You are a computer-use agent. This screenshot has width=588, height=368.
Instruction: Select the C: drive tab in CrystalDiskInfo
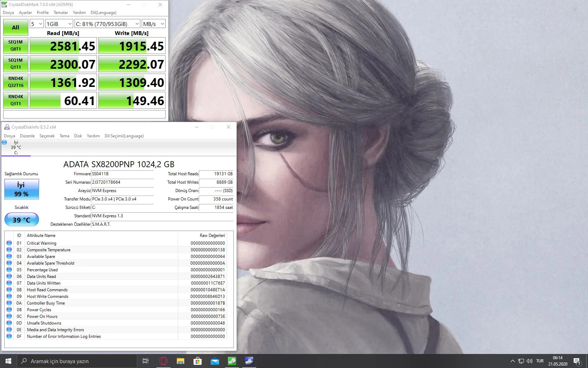pyautogui.click(x=16, y=148)
